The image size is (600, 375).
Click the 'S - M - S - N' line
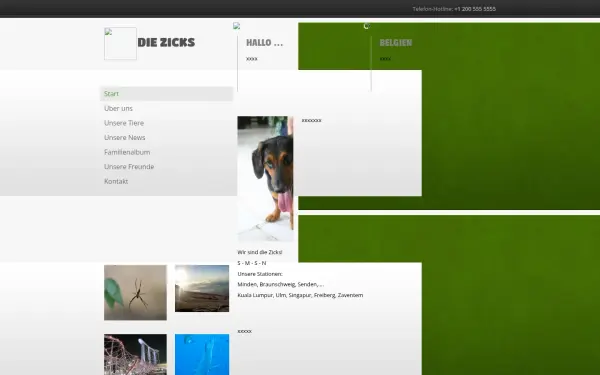252,263
